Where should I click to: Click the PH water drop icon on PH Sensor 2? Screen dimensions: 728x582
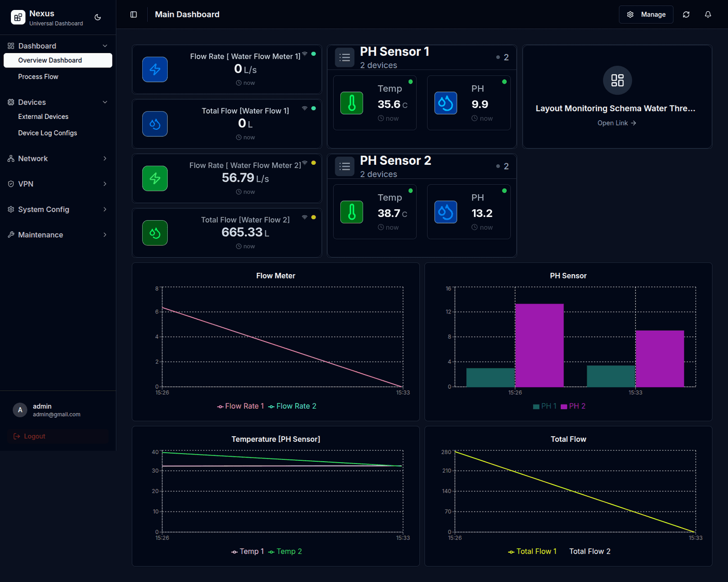tap(445, 212)
